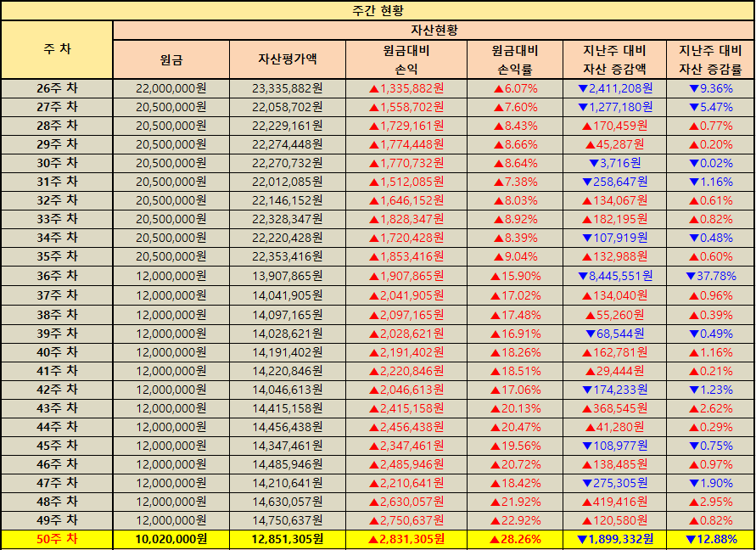Click the 23,335,882원 asset valuation cell
Screen dimensions: 756x550
tap(287, 88)
